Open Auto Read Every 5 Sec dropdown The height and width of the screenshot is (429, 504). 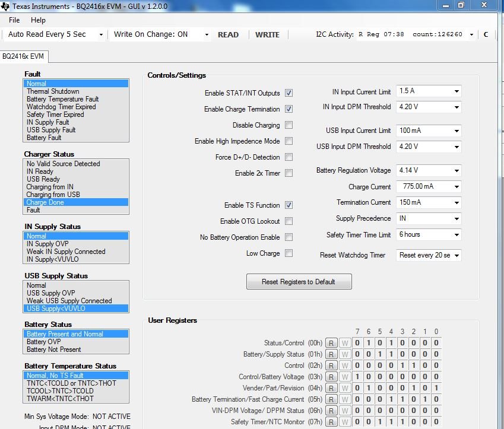[x=55, y=34]
